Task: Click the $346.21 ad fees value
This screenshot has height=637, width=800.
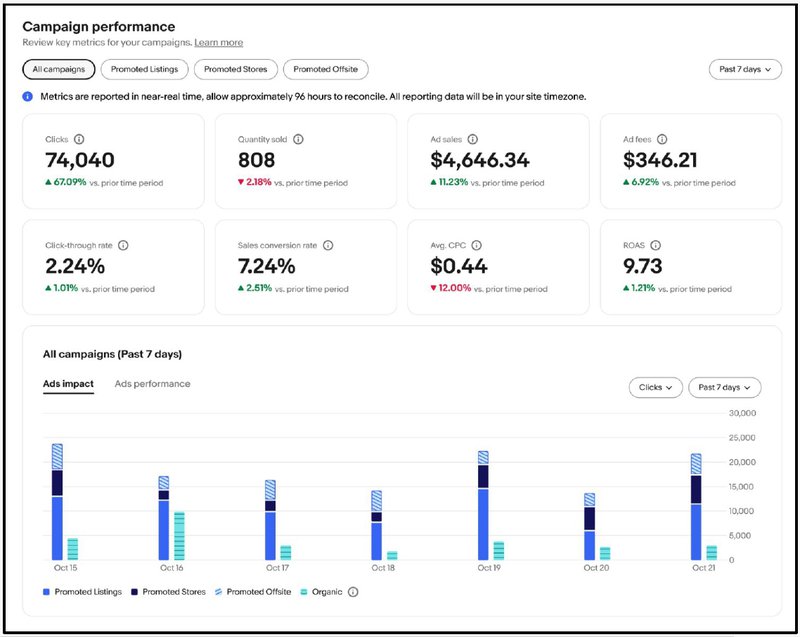Action: click(660, 160)
